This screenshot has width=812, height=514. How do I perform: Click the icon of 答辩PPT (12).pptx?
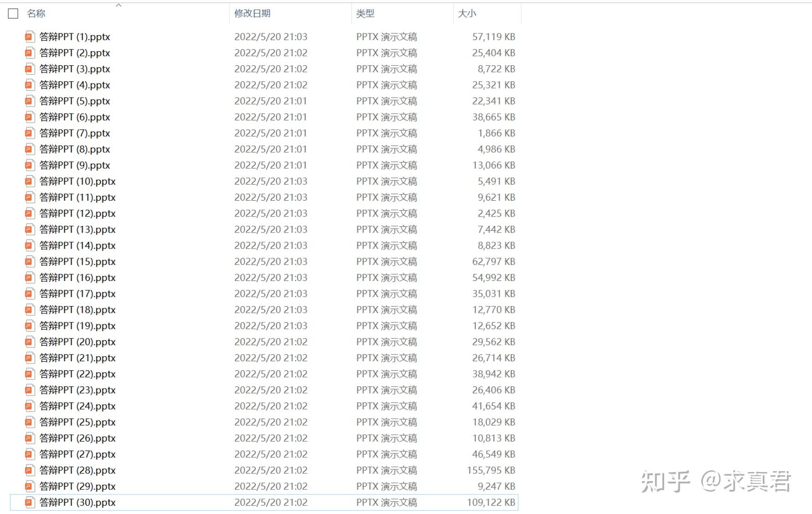click(30, 213)
